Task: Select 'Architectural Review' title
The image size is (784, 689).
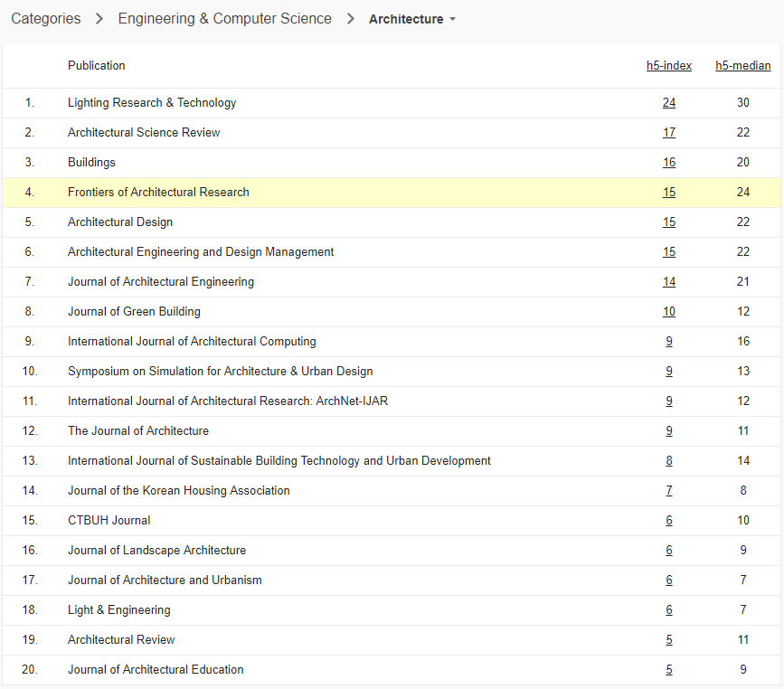Action: 121,640
